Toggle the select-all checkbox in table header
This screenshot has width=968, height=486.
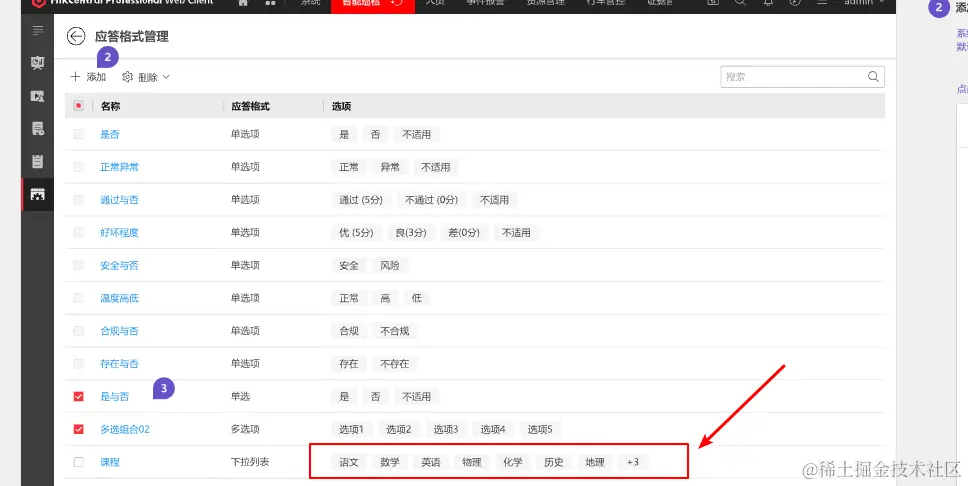pos(78,106)
